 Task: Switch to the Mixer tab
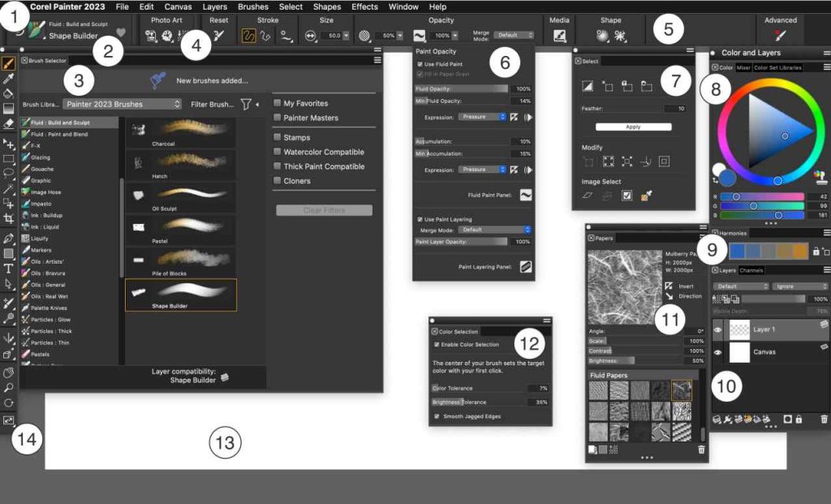click(x=743, y=68)
